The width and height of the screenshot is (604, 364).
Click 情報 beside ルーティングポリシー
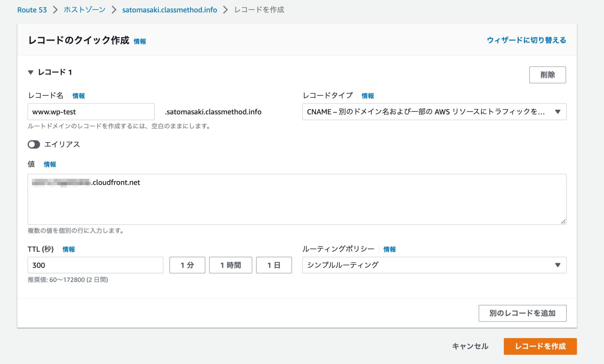[389, 249]
